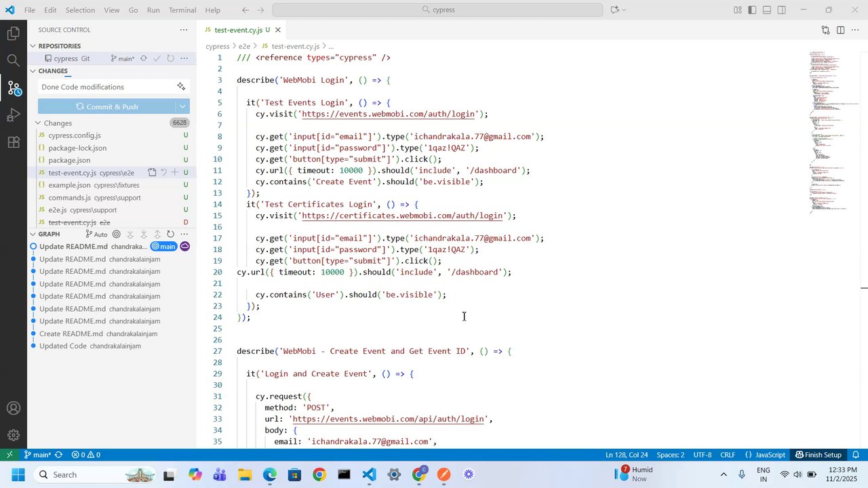Open the Help menu

(x=213, y=10)
